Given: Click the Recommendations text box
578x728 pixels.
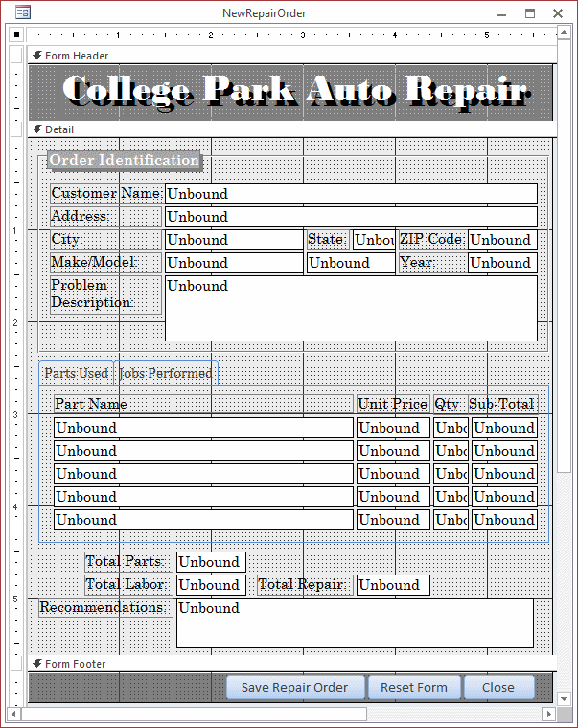Looking at the screenshot, I should click(355, 623).
